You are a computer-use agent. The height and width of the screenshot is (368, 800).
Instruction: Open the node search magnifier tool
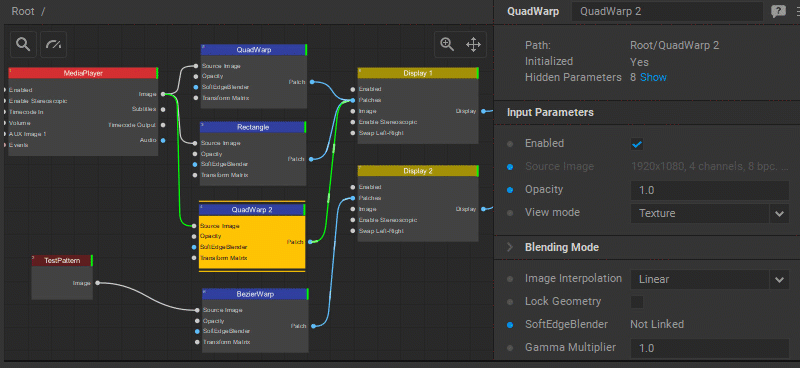click(x=23, y=44)
